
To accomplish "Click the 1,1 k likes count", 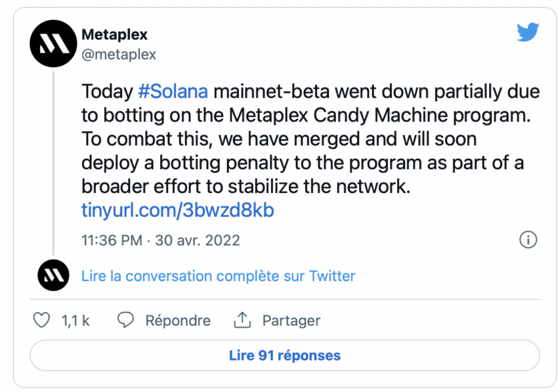I will [75, 320].
